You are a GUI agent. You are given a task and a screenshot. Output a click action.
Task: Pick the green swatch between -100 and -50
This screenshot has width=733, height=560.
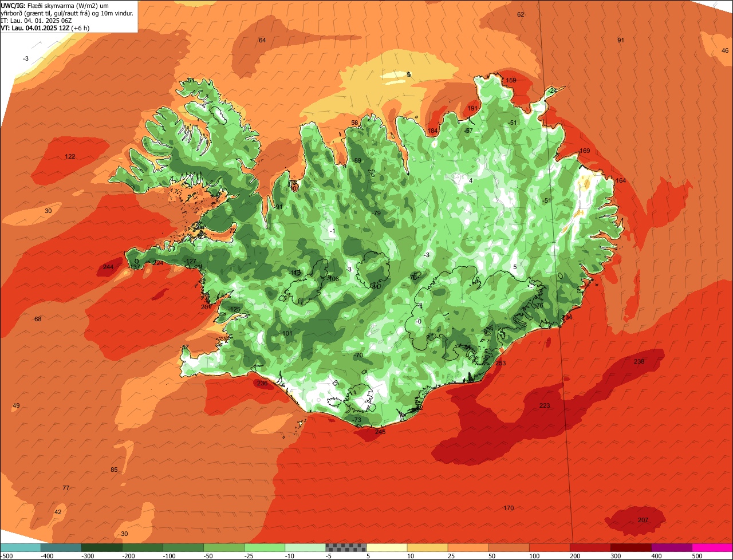click(183, 547)
